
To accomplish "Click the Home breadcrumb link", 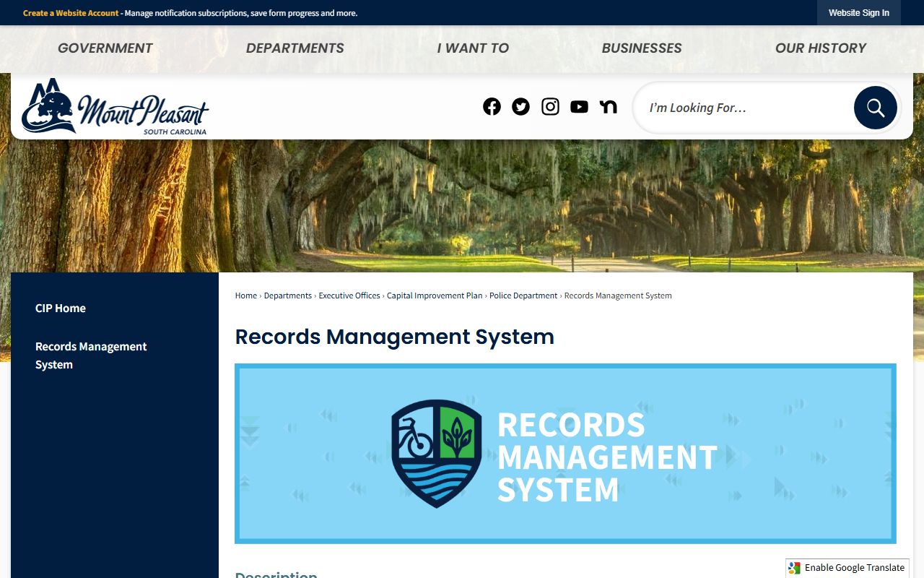I will tap(246, 296).
